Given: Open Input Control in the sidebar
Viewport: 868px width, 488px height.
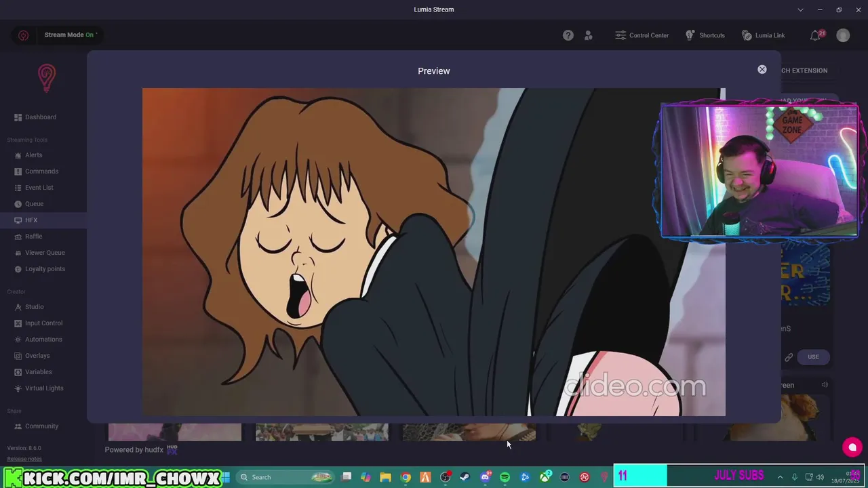Looking at the screenshot, I should tap(43, 323).
